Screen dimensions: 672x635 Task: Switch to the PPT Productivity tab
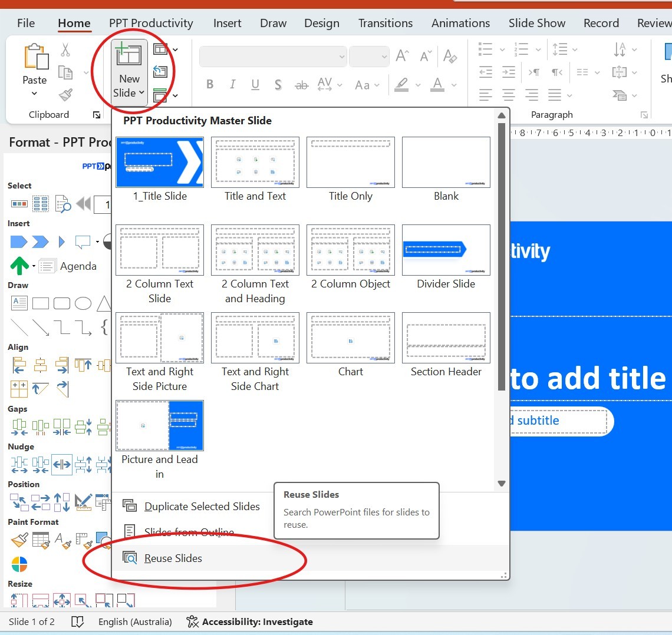(151, 23)
